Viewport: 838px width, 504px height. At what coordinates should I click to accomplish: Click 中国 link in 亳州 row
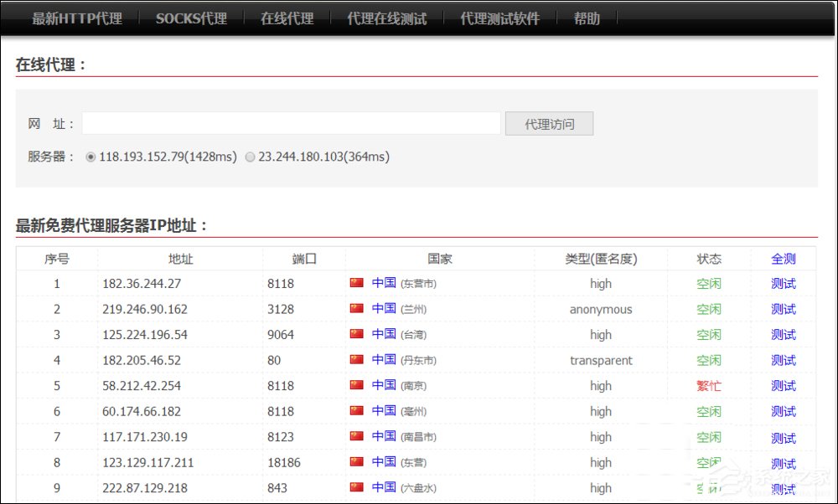(x=384, y=411)
